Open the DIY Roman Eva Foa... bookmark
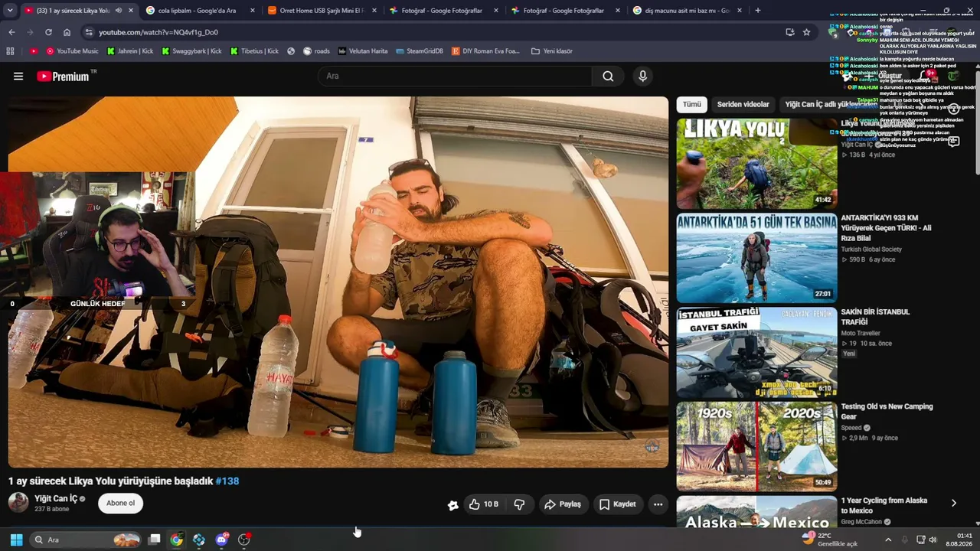The width and height of the screenshot is (980, 551). click(485, 51)
